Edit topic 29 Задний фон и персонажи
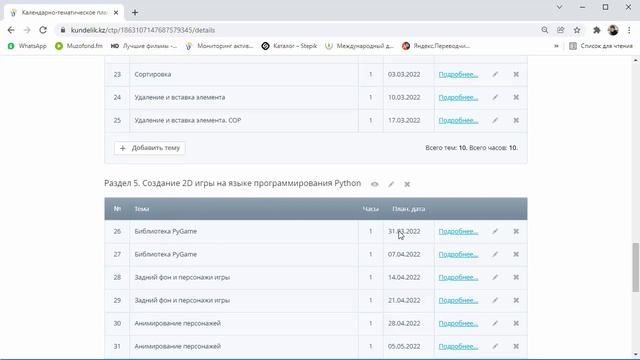 pyautogui.click(x=495, y=300)
